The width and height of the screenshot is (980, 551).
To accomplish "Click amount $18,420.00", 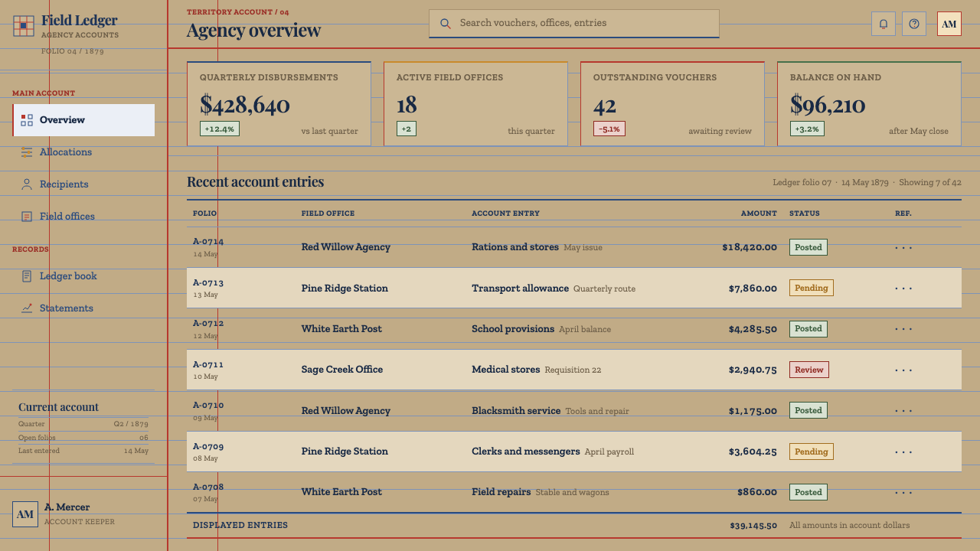I will click(x=750, y=247).
